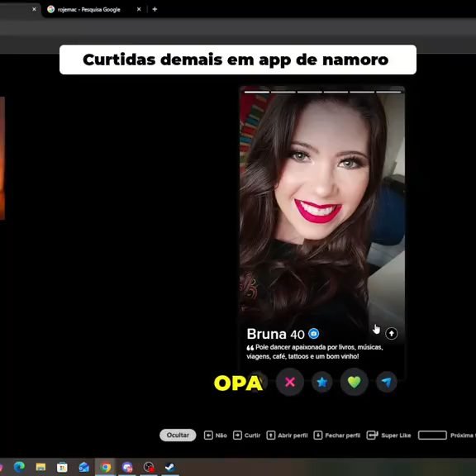Jump to the second photo progress segment
The width and height of the screenshot is (476, 476).
(283, 92)
